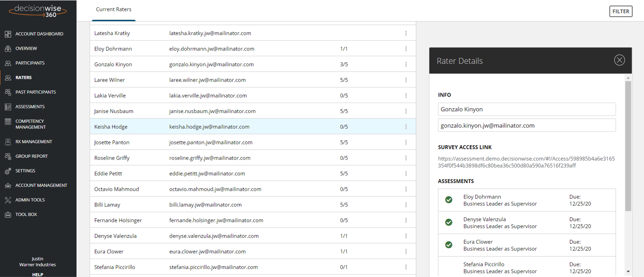Open row menu for Josette Panton

point(406,142)
